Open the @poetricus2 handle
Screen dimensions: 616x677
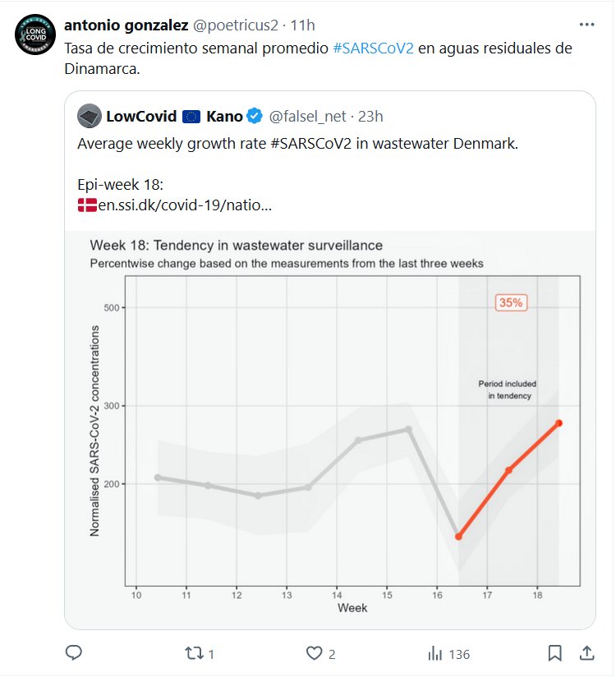[x=234, y=26]
